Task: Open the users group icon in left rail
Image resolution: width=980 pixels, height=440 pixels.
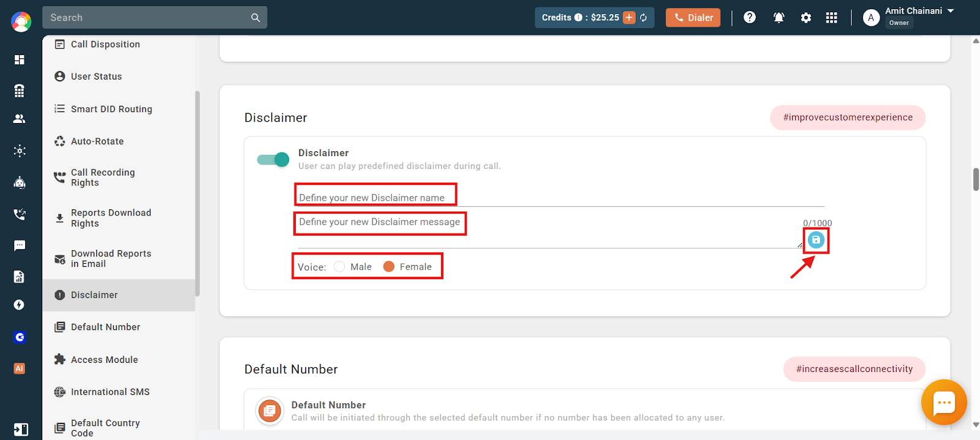Action: (20, 119)
